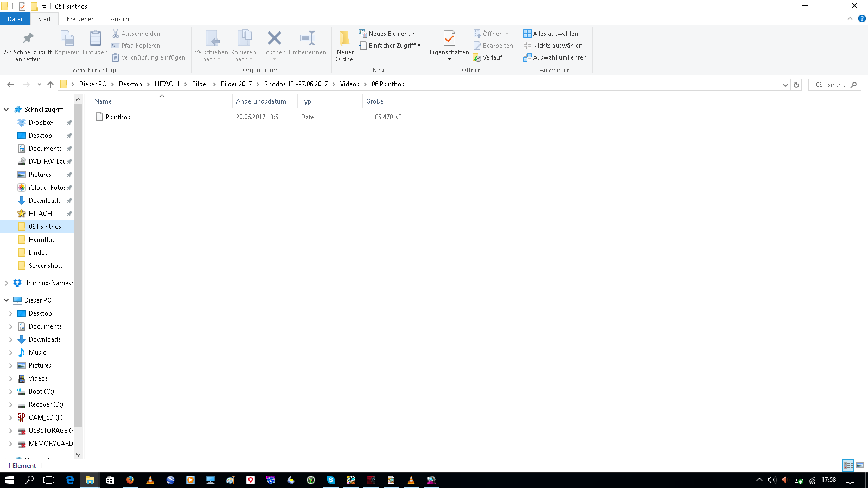Click the Pin to Schnellzugriff icon
The width and height of the screenshot is (868, 488).
tap(28, 38)
